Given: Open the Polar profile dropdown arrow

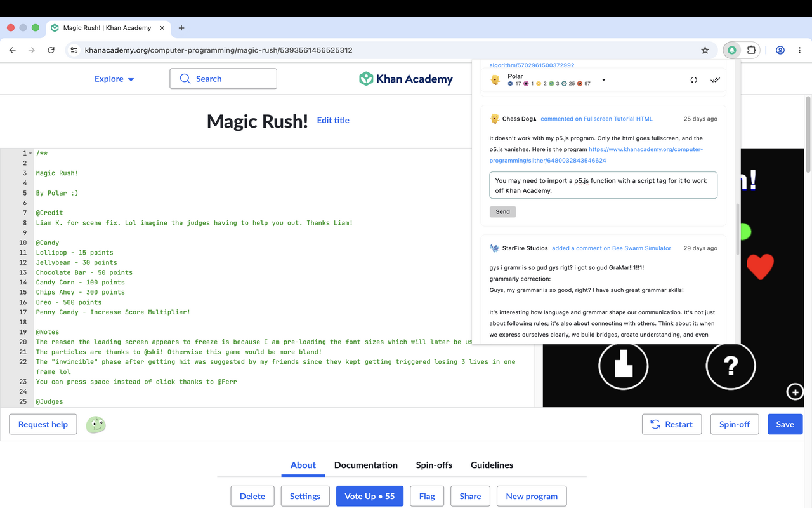Looking at the screenshot, I should [603, 80].
